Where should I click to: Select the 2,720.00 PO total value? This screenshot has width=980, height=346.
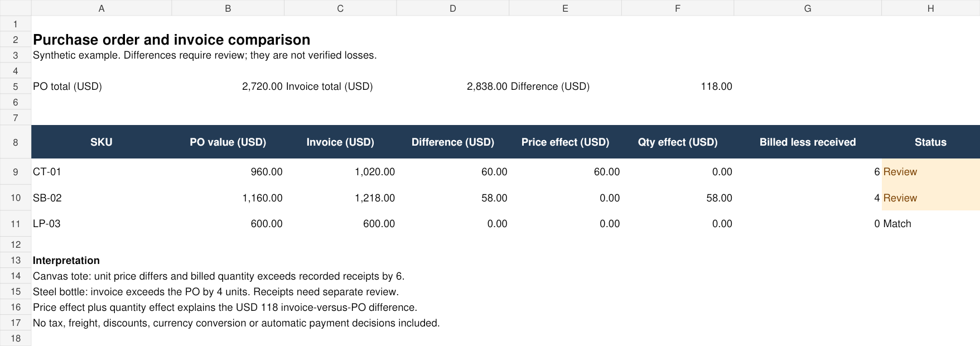pyautogui.click(x=228, y=86)
